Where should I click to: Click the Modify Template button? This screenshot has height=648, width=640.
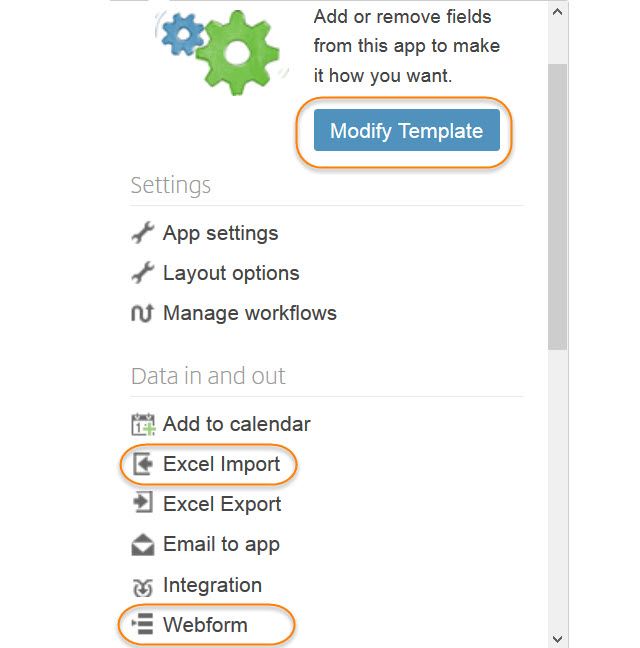[x=406, y=131]
